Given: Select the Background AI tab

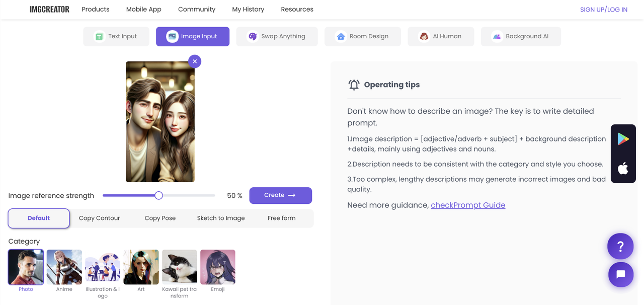Looking at the screenshot, I should click(x=521, y=36).
